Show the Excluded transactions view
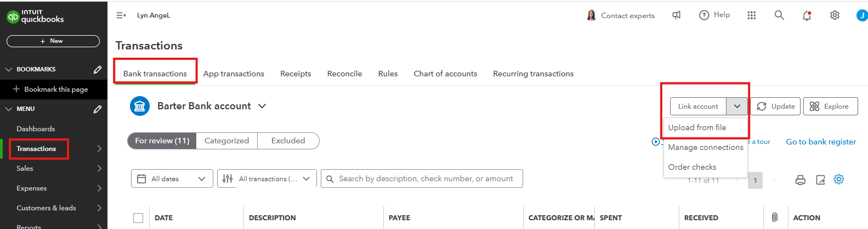Image resolution: width=868 pixels, height=229 pixels. [288, 141]
